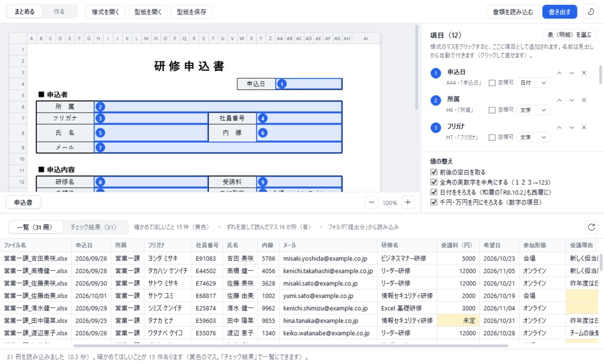Remove the フリガナ item
The width and height of the screenshot is (604, 364).
coord(584,127)
